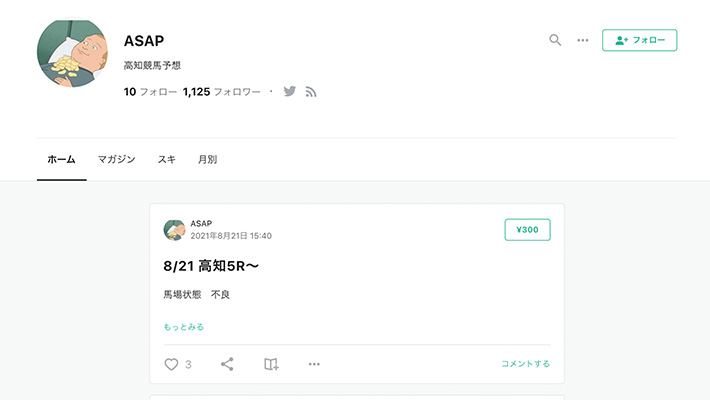Follow ASAP with フォロー button
Image resolution: width=710 pixels, height=400 pixels.
click(639, 40)
